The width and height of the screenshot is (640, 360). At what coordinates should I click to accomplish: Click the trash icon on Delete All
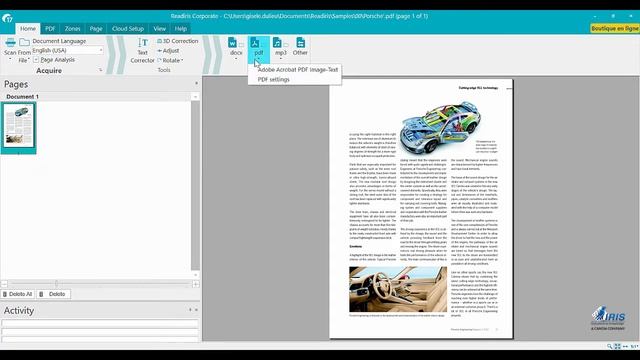[5, 294]
